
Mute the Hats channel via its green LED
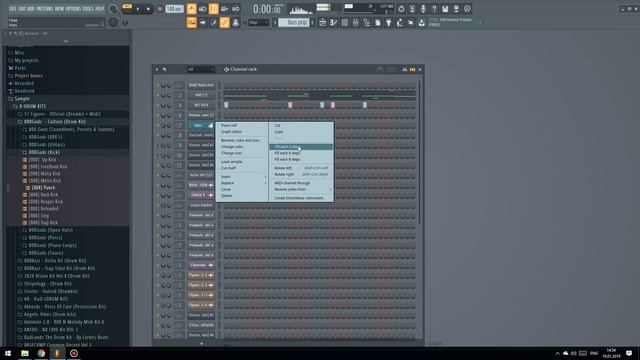click(158, 125)
